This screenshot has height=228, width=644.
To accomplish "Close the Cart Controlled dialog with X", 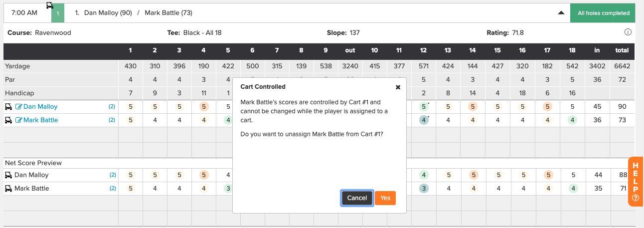I will 398,87.
